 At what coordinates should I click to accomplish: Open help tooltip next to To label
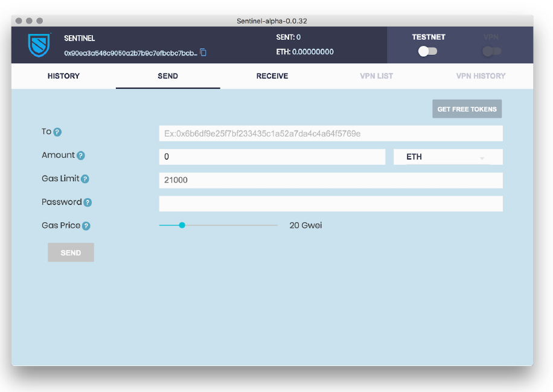coord(57,132)
